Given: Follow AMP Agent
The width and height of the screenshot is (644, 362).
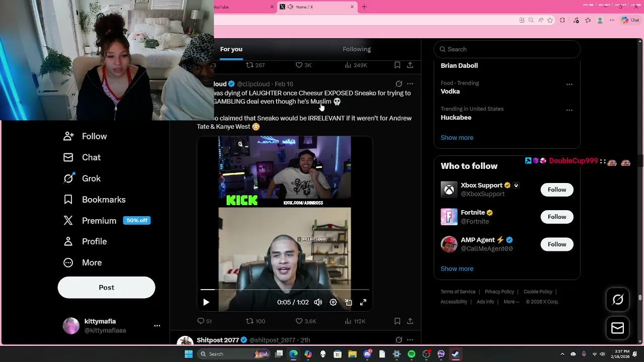Looking at the screenshot, I should coord(557,244).
